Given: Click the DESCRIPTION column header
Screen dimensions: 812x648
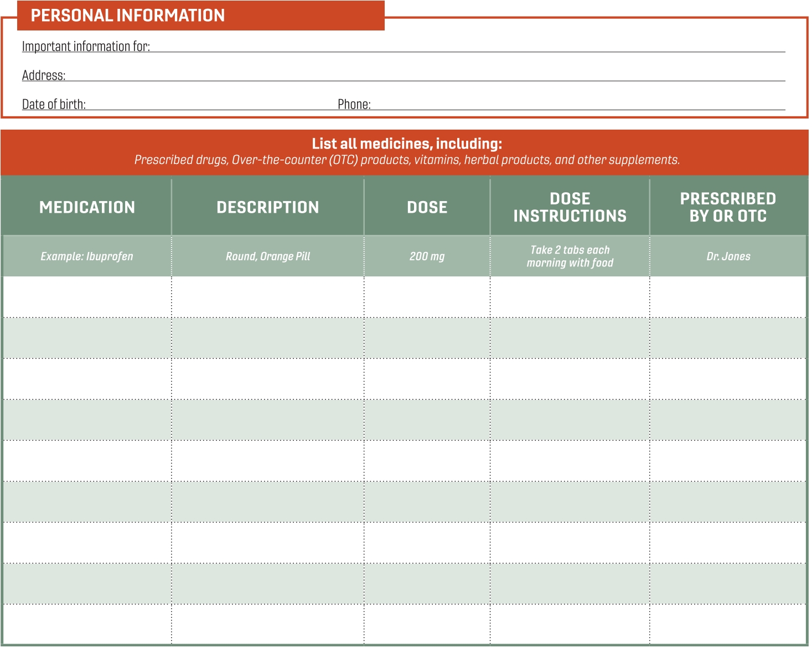Looking at the screenshot, I should pyautogui.click(x=268, y=207).
